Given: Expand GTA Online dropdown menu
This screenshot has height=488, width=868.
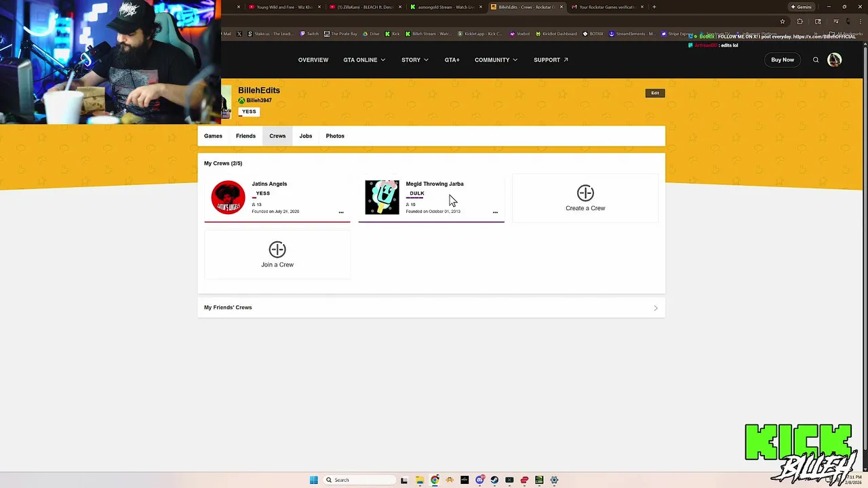Looking at the screenshot, I should (x=364, y=60).
